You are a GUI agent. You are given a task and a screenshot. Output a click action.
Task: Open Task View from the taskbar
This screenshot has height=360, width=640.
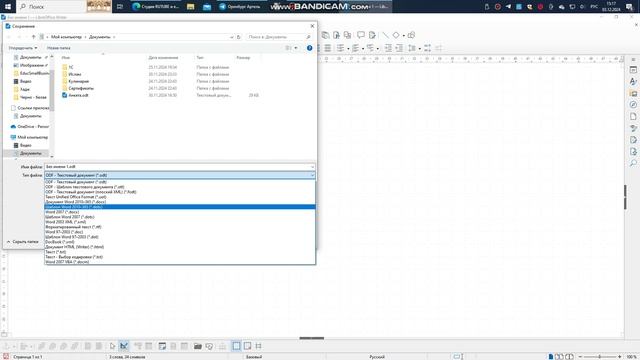pyautogui.click(x=120, y=7)
